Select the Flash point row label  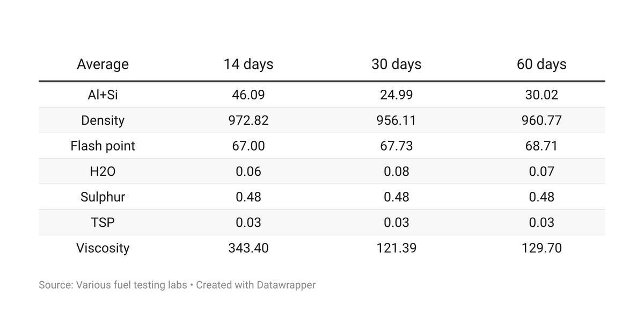(x=103, y=146)
